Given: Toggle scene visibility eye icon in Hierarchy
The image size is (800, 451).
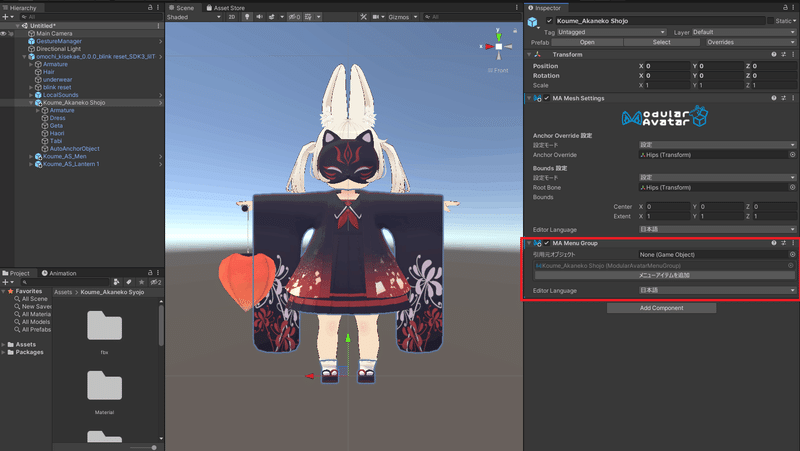Looking at the screenshot, I should pyautogui.click(x=4, y=34).
